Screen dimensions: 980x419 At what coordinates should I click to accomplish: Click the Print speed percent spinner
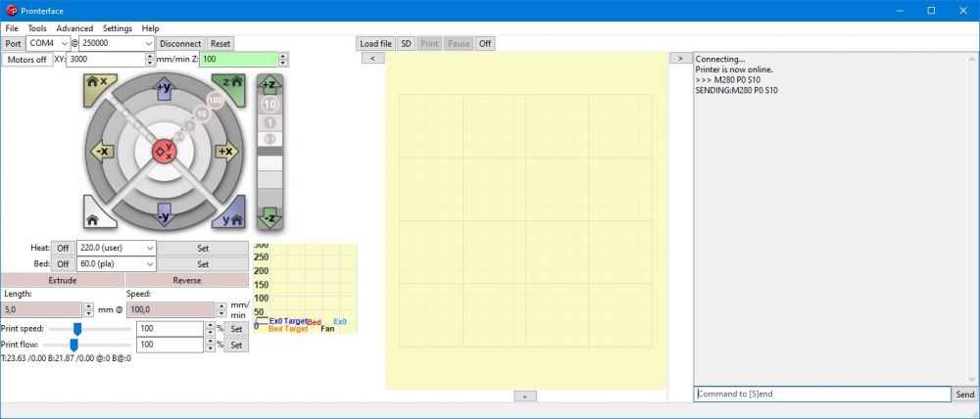point(210,329)
